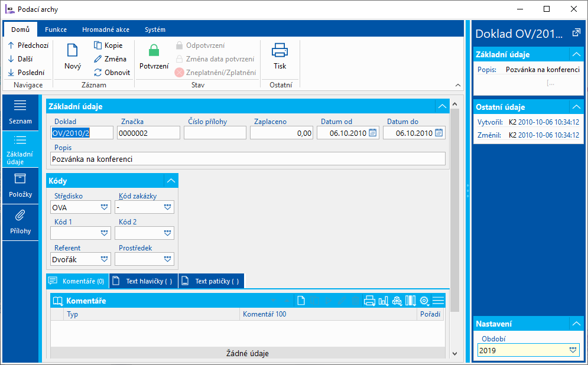This screenshot has height=365, width=588.
Task: Open the Položky sidebar page
Action: point(20,186)
